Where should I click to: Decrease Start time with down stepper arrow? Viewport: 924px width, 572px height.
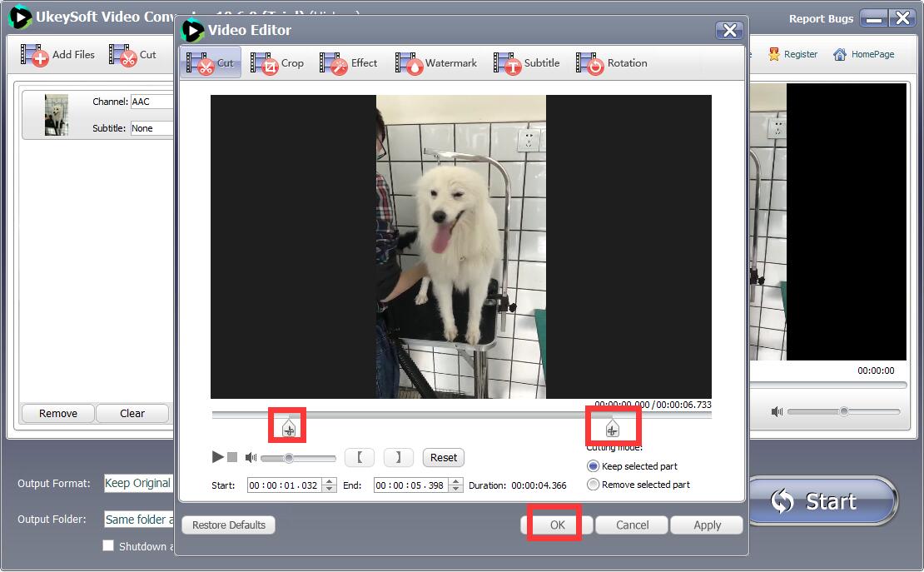coord(330,489)
